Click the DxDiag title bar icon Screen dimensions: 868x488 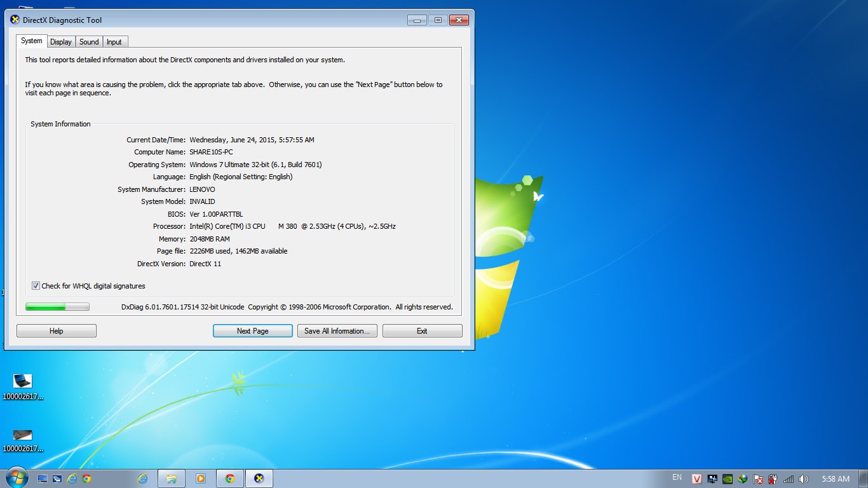click(x=15, y=20)
